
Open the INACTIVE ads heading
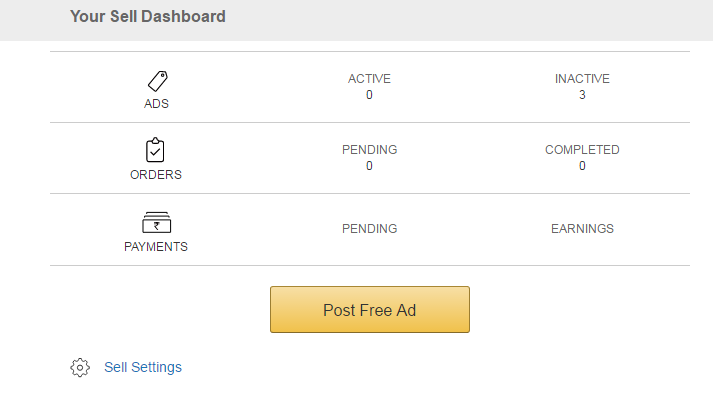(x=582, y=78)
